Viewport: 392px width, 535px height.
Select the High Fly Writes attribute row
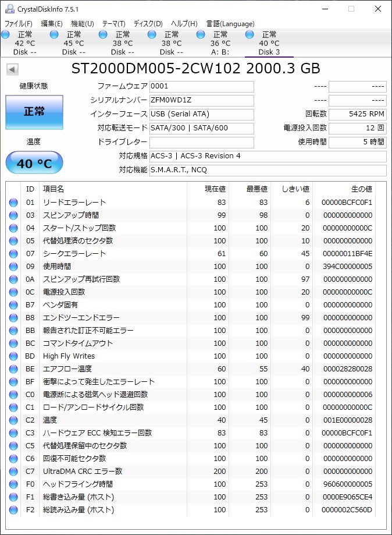point(191,356)
